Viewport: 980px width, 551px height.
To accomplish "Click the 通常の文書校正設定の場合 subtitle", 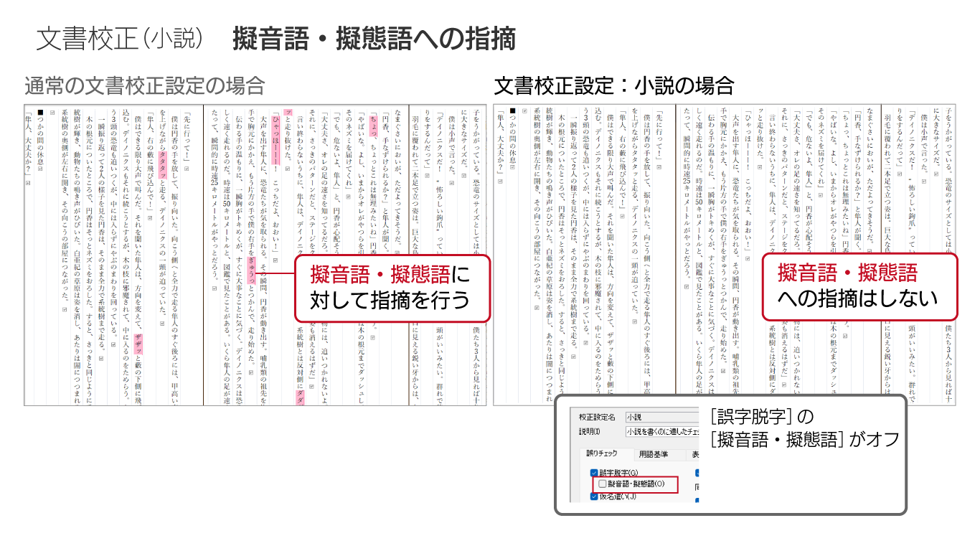I will (145, 87).
